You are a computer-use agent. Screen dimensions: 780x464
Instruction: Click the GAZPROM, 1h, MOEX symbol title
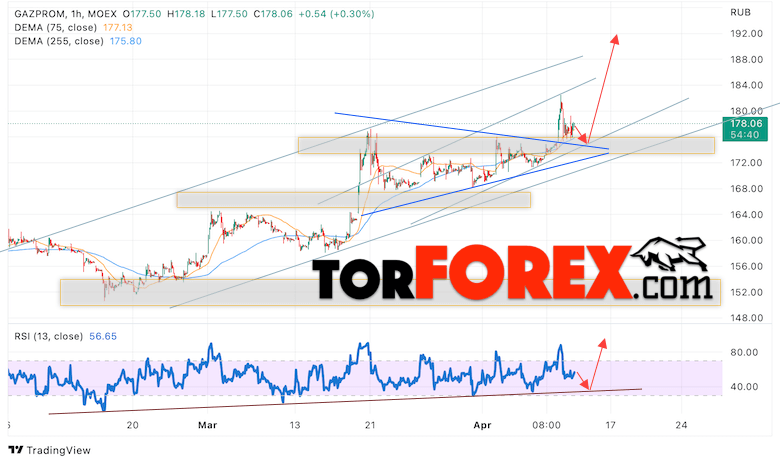65,14
